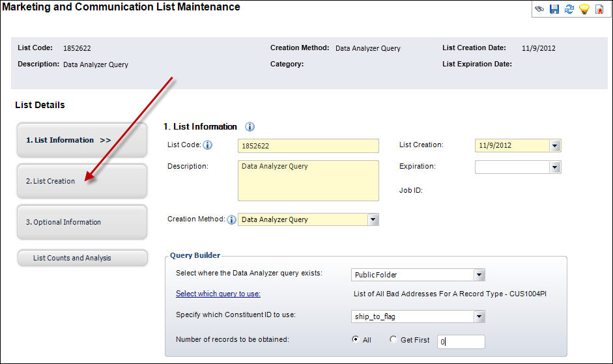Click the Select which query to use link
613x364 pixels.
[218, 294]
